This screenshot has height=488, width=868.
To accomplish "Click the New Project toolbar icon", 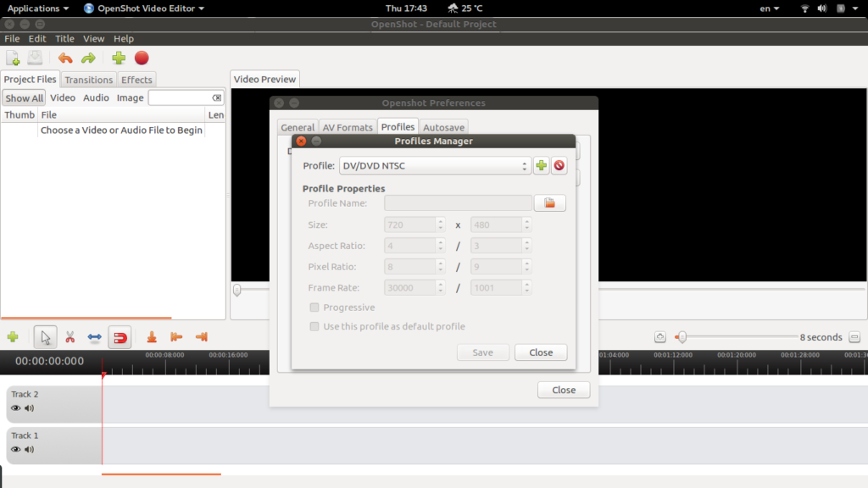I will pyautogui.click(x=13, y=58).
